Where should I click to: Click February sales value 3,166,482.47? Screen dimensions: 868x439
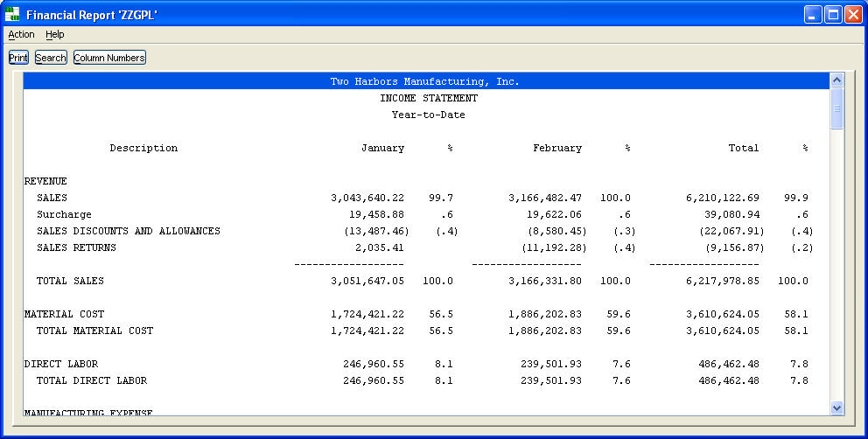coord(545,198)
